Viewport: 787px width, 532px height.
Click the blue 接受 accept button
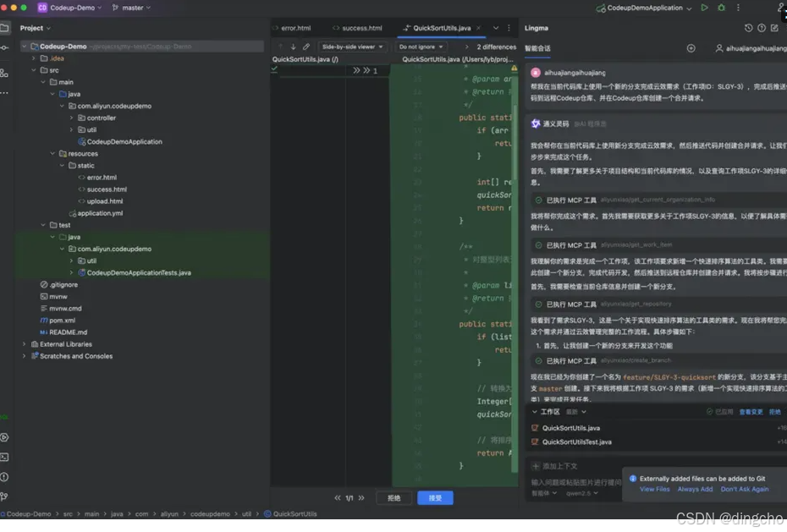point(435,498)
